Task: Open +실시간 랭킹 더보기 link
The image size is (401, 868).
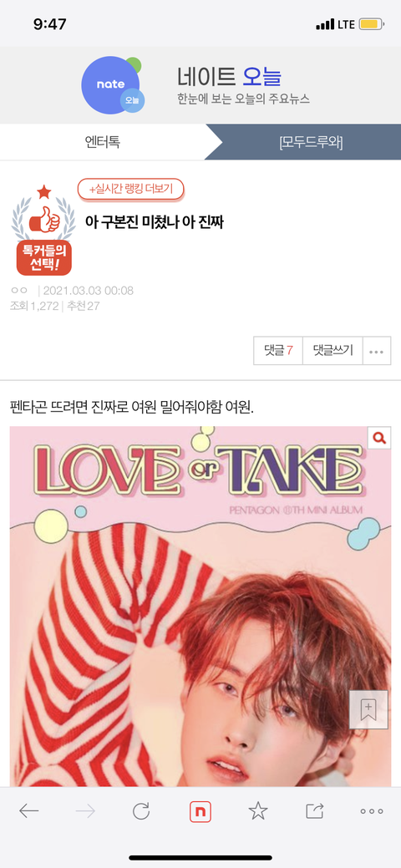Action: point(130,190)
